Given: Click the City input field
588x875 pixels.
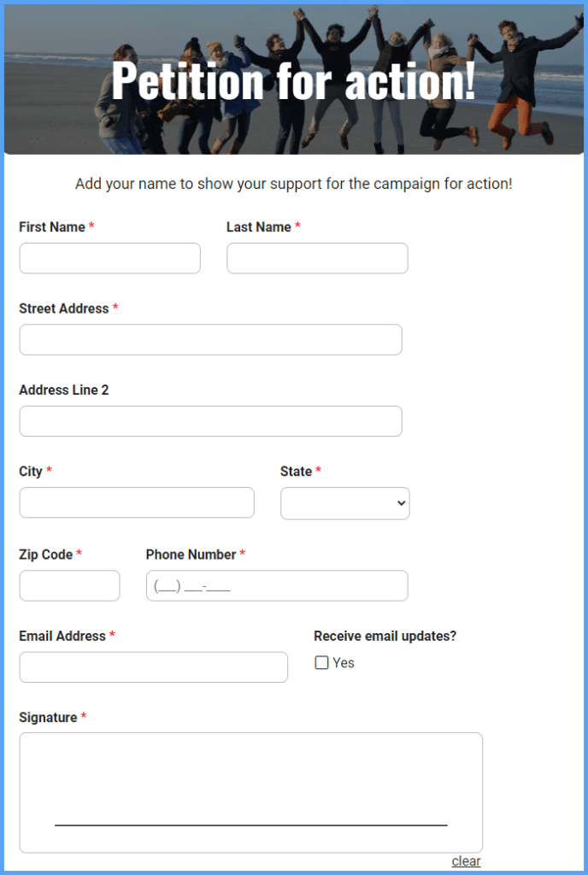Looking at the screenshot, I should [x=136, y=502].
